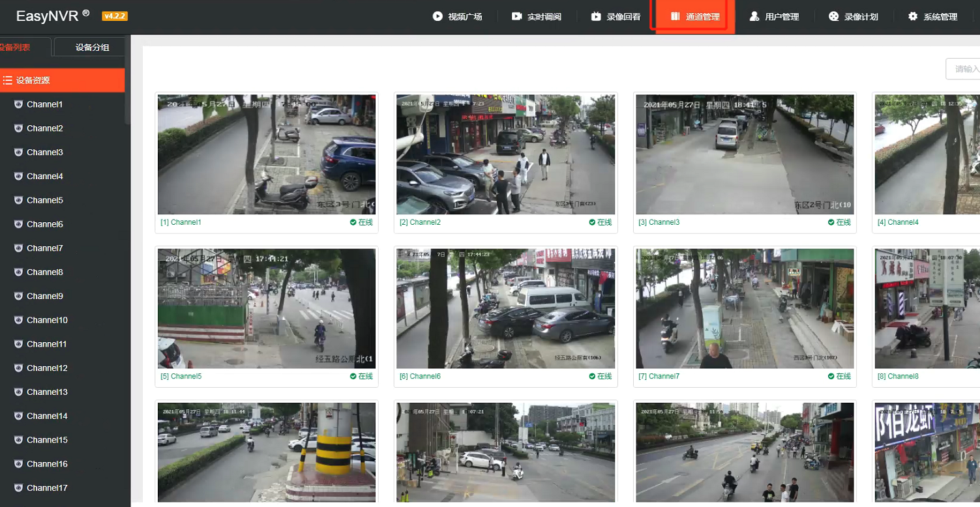Click the 录像回看 replay icon

596,16
